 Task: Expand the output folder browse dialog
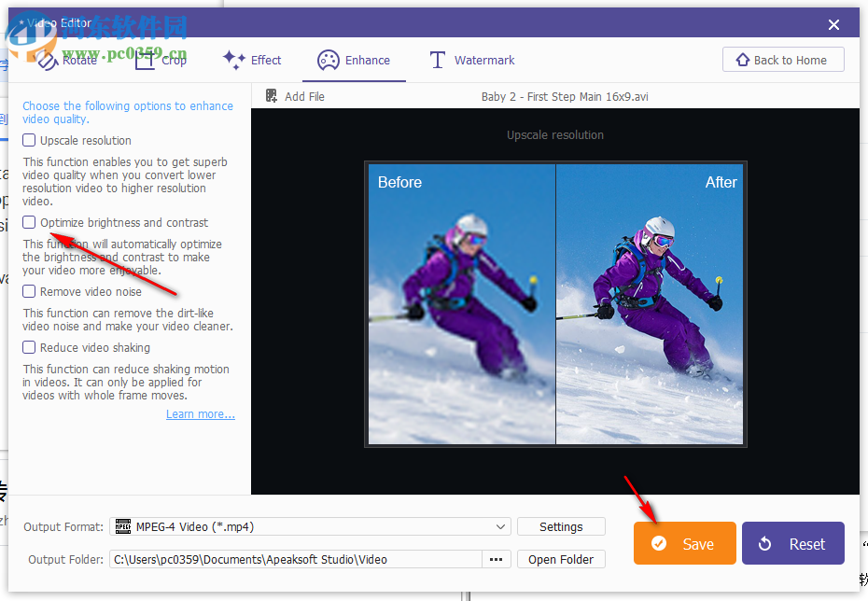tap(496, 559)
